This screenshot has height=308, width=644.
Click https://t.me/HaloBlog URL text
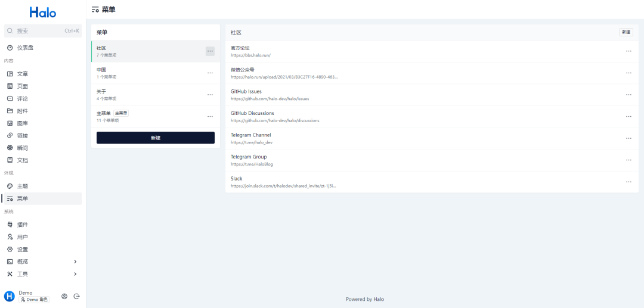pos(252,164)
